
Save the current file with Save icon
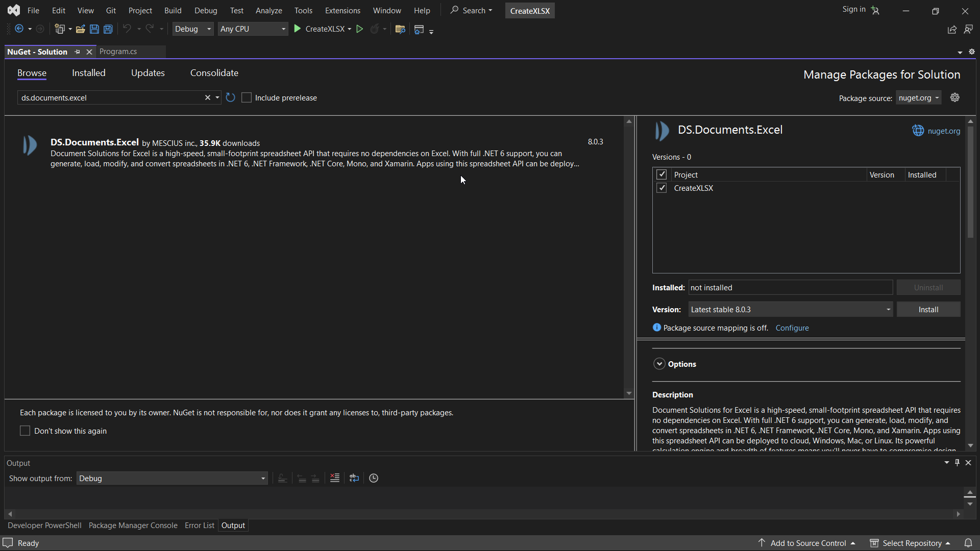[x=94, y=29]
